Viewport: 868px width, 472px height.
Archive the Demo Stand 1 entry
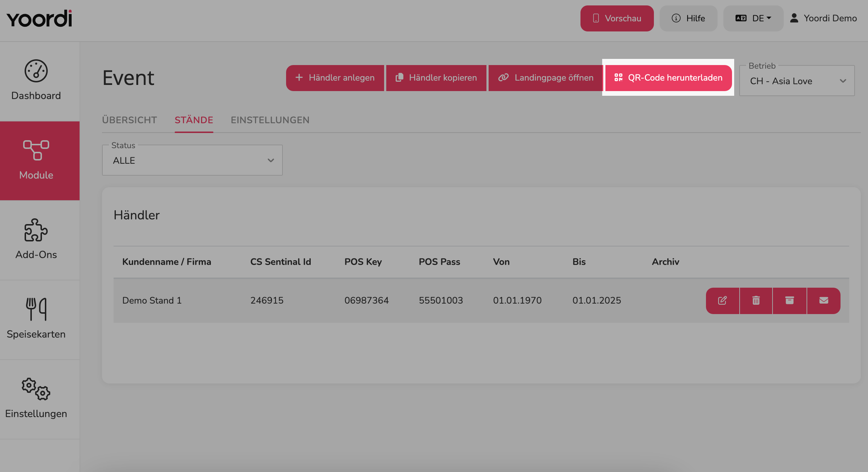click(x=790, y=300)
